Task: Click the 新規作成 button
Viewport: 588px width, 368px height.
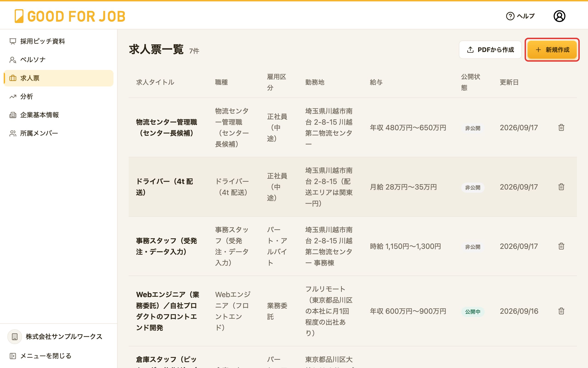Action: pyautogui.click(x=552, y=50)
